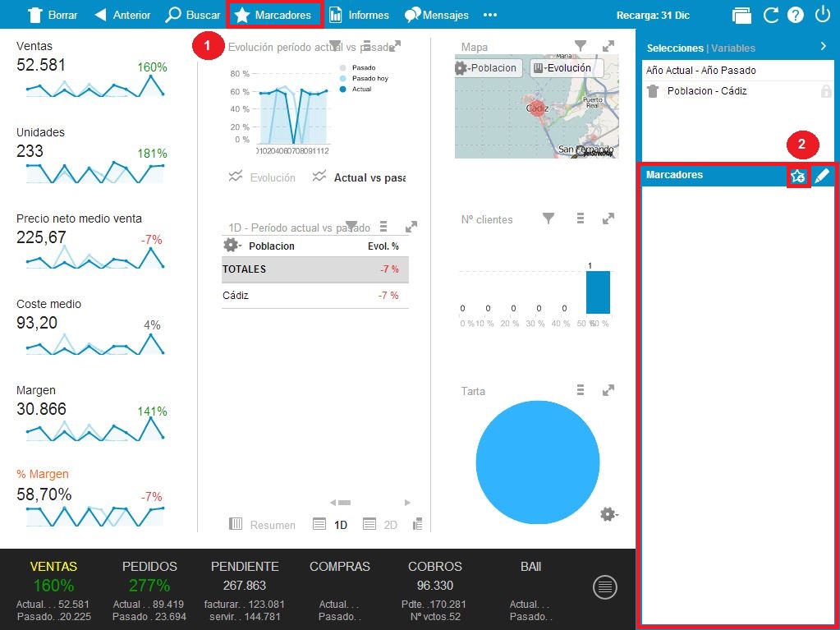This screenshot has width=840, height=630.
Task: Maximize the Mapa panel with expand arrows
Action: (608, 47)
